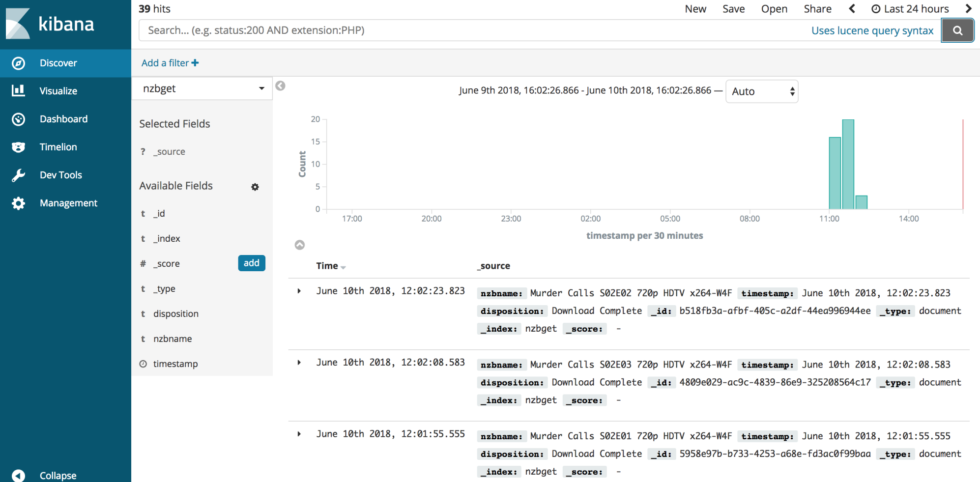The width and height of the screenshot is (980, 482).
Task: Click the Murder Calls S02E02 nzbname value
Action: pos(631,293)
